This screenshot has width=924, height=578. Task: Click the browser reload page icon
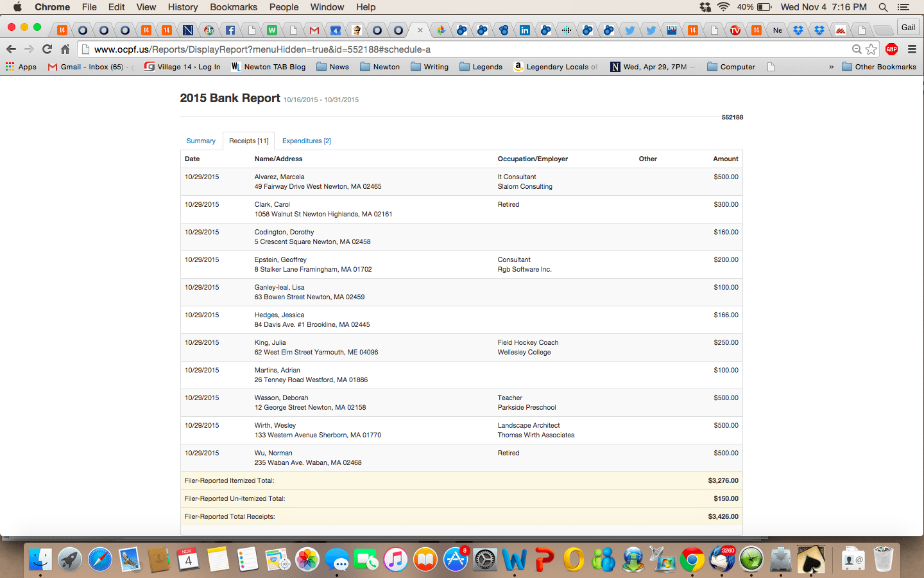pos(47,49)
